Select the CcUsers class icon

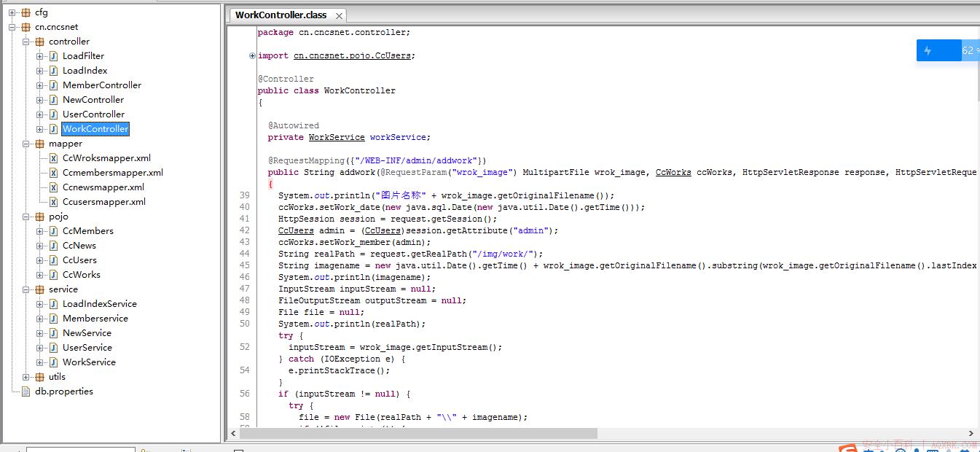[53, 260]
